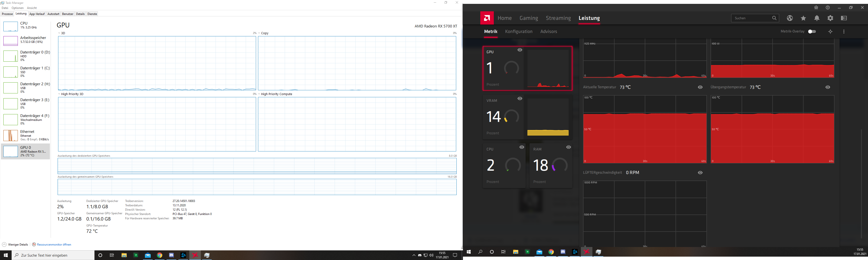Toggle eye visibility for Aktuelle Temperatur
This screenshot has width=868, height=260.
(700, 87)
